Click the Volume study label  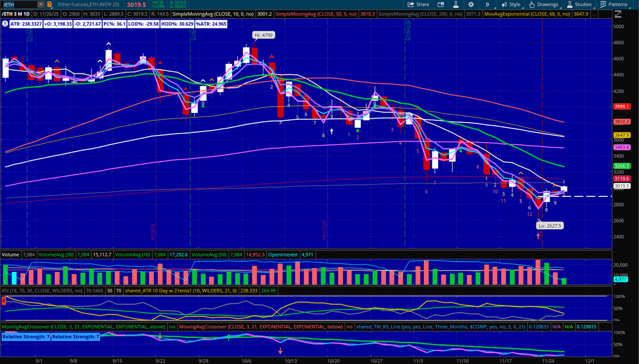[11, 254]
